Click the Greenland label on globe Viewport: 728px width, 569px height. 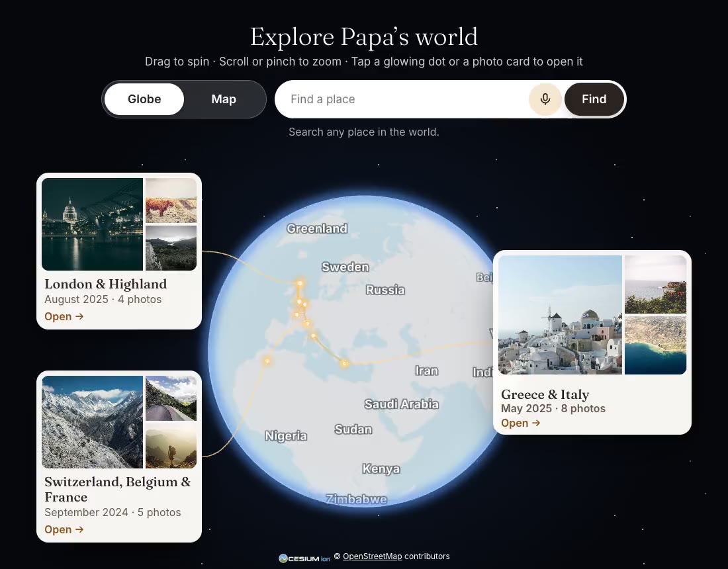317,228
